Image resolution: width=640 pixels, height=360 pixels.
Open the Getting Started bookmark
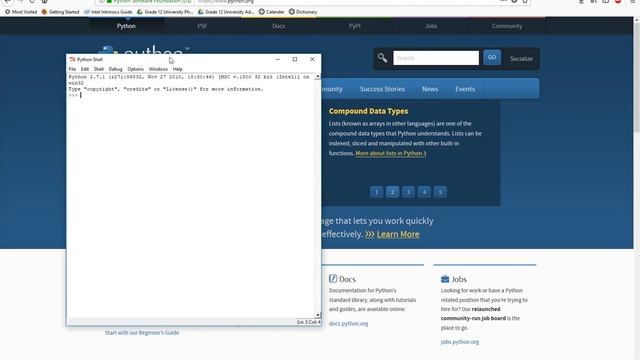pos(60,12)
